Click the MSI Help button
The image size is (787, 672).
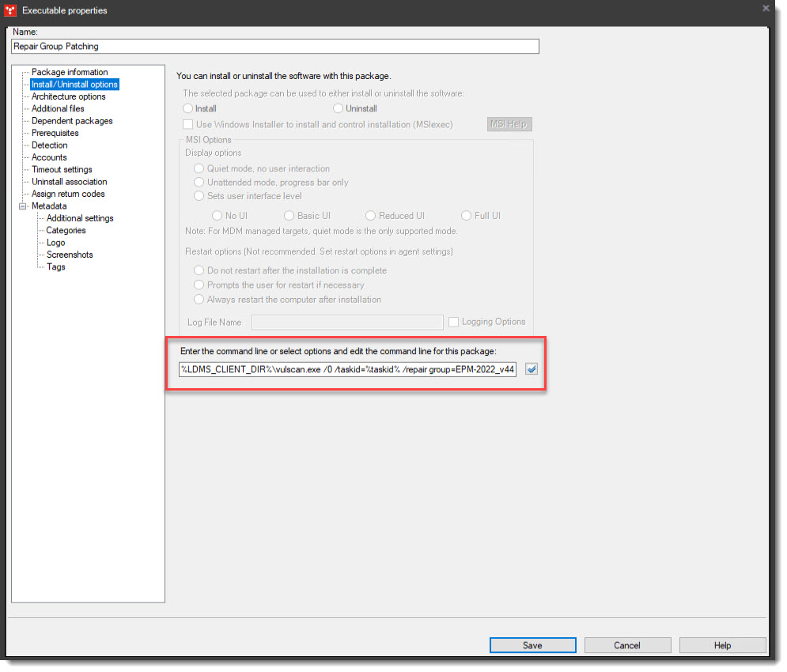point(509,124)
